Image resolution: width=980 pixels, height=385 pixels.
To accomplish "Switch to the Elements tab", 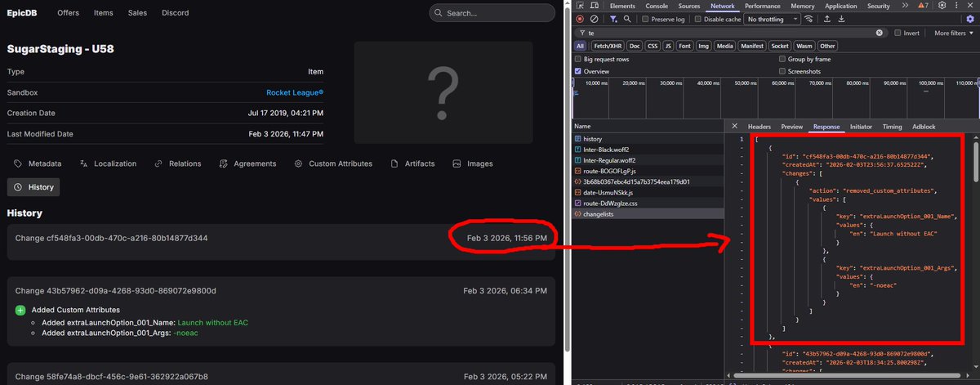I will pyautogui.click(x=622, y=6).
